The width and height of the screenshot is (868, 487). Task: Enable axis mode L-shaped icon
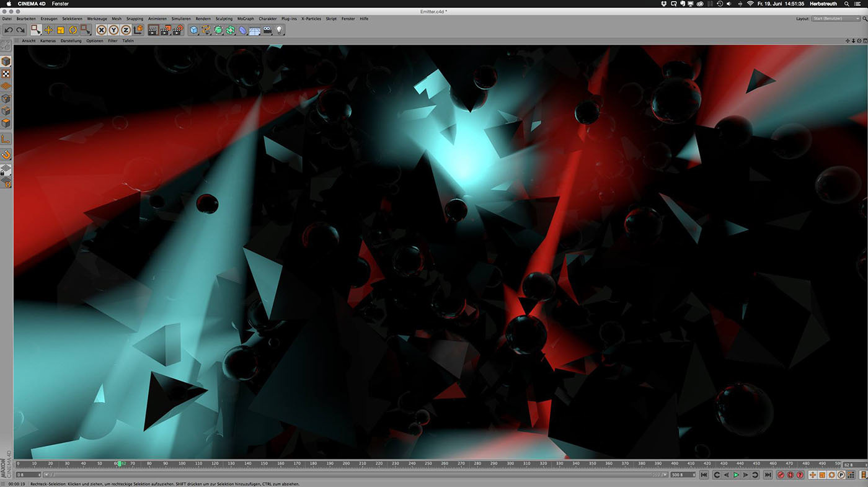click(6, 138)
